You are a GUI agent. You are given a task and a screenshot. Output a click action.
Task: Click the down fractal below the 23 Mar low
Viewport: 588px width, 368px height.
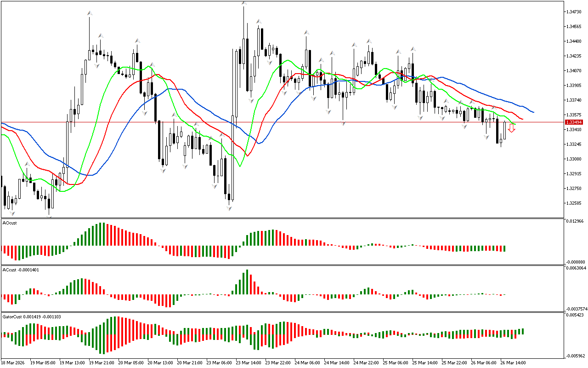point(229,208)
